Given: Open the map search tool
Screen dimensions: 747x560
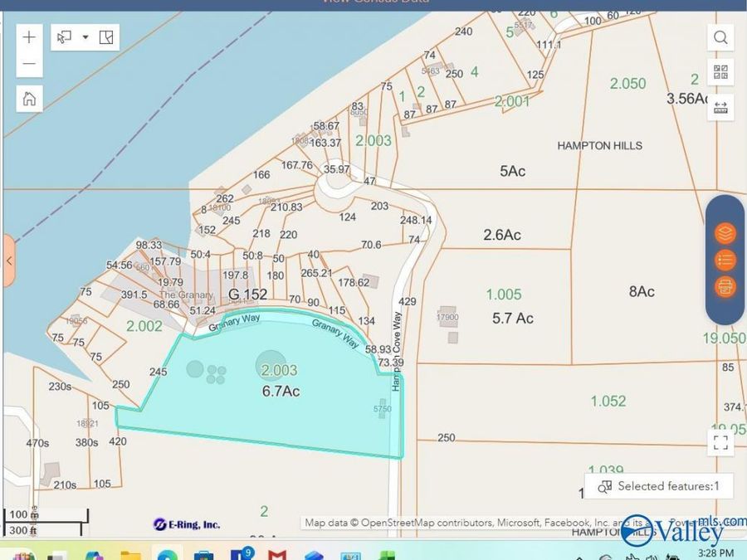Looking at the screenshot, I should click(x=720, y=37).
